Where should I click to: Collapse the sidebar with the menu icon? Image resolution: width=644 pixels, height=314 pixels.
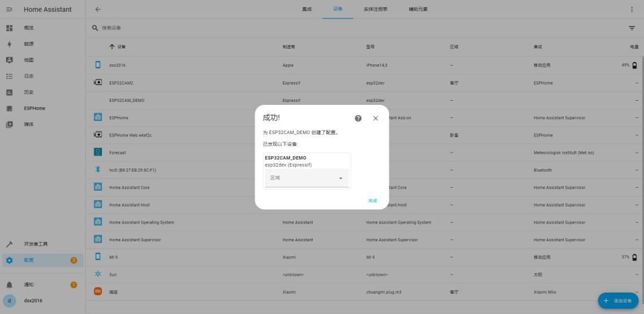tap(9, 10)
